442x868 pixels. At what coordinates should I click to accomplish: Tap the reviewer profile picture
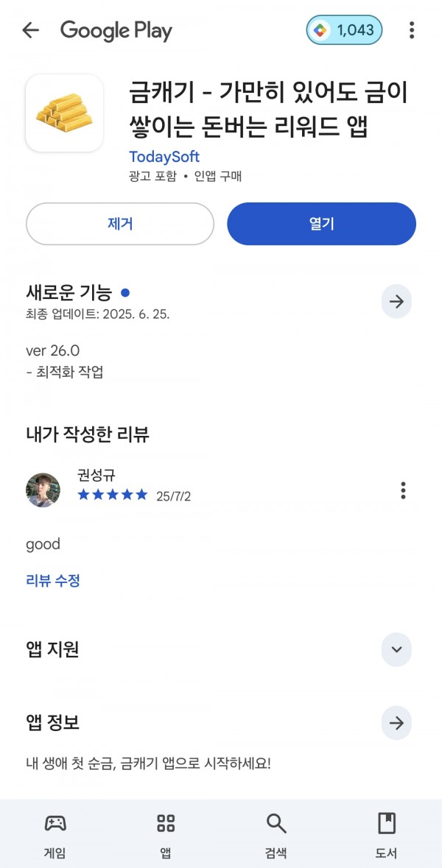[x=43, y=490]
